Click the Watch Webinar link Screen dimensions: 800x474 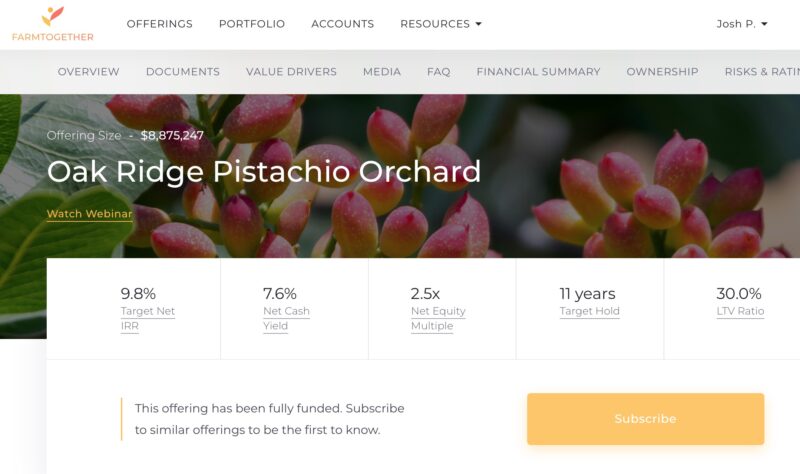pos(90,214)
